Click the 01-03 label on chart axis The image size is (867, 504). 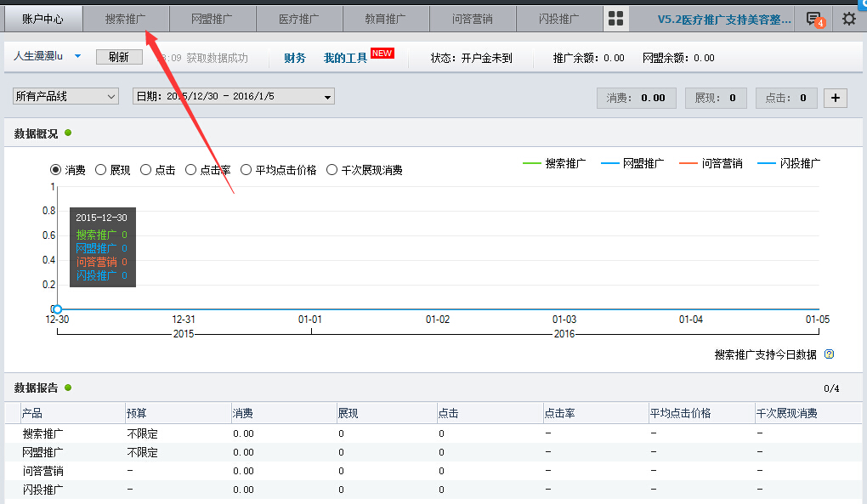coord(564,320)
